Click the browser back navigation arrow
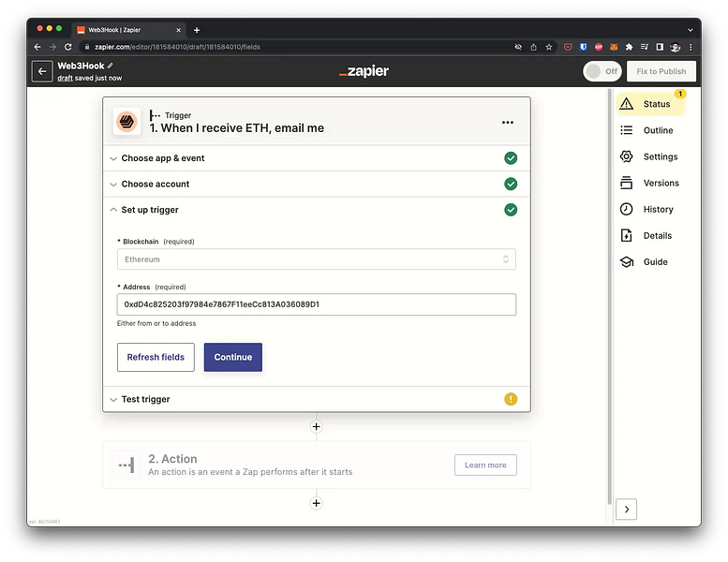Viewport: 728px width, 562px height. pyautogui.click(x=37, y=47)
